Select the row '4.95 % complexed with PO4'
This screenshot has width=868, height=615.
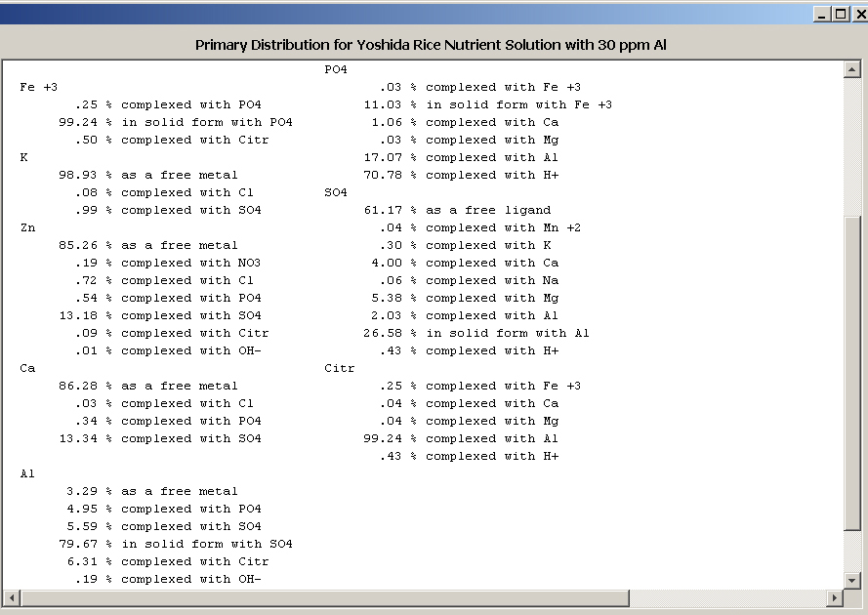164,509
